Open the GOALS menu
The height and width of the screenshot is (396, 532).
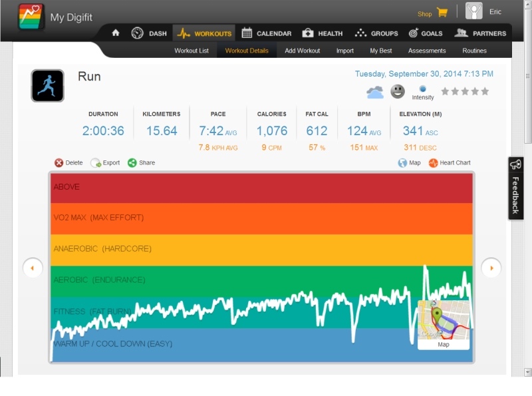pyautogui.click(x=426, y=33)
